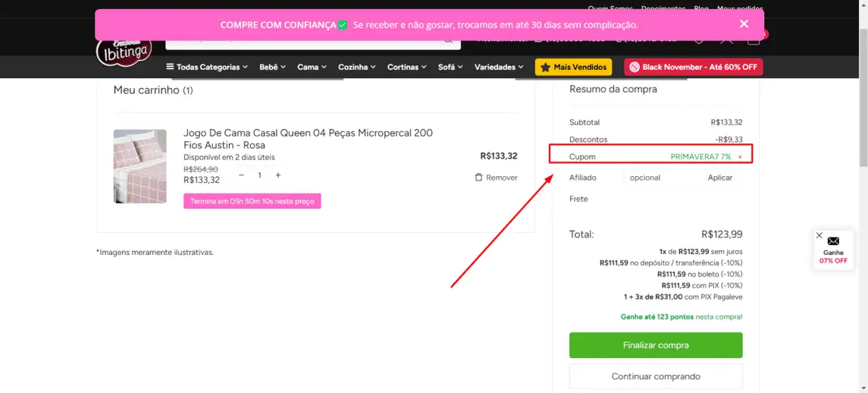Open the Black November 60% OFF promotion
868x393 pixels.
click(693, 67)
